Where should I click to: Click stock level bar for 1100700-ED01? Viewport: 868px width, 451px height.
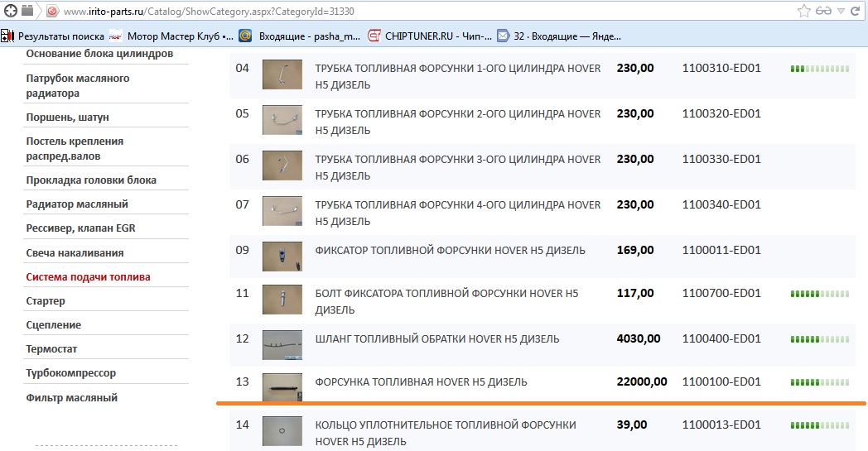820,294
